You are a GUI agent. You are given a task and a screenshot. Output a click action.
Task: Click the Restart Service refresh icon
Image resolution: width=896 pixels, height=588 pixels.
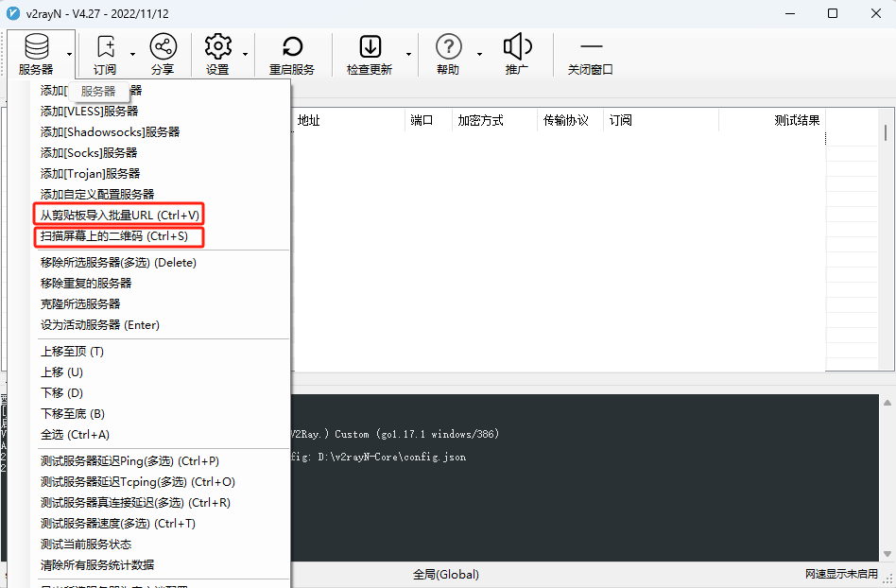pyautogui.click(x=292, y=47)
